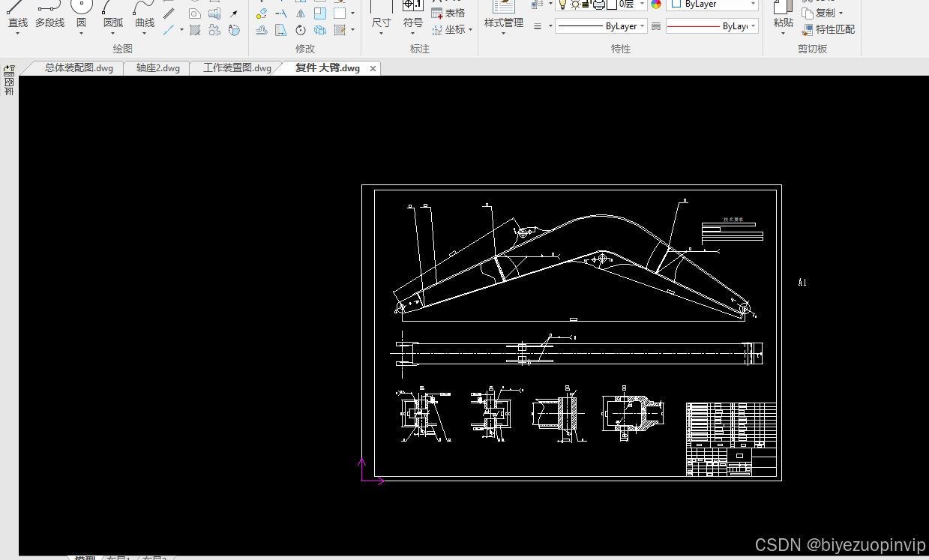Expand the 坐标 dropdown arrow
Screen dimensions: 929x560
(470, 30)
